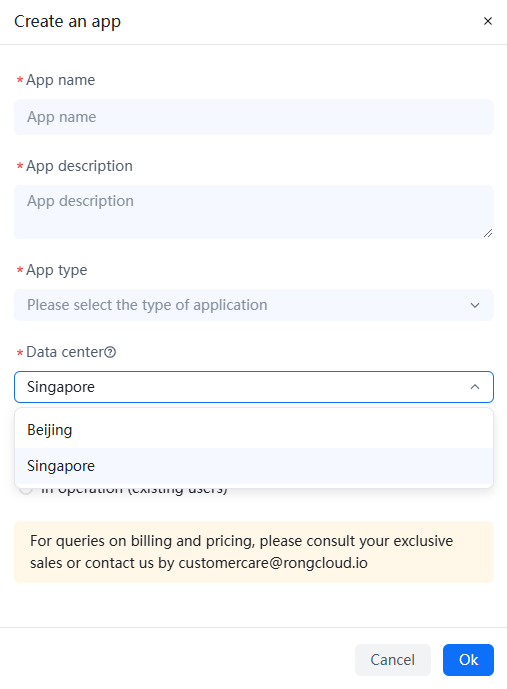Click the App description resize grip
The image size is (507, 689).
coord(488,233)
